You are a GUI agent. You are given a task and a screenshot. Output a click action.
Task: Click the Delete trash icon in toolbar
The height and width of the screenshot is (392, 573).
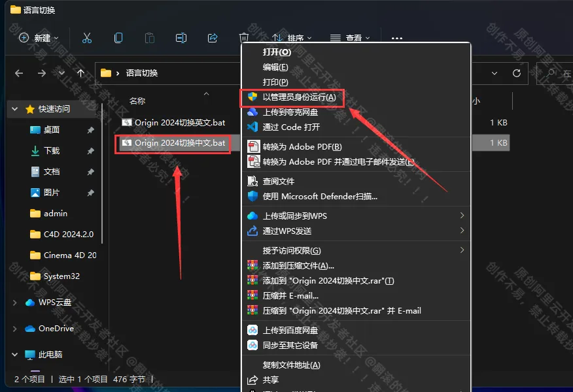pos(244,38)
